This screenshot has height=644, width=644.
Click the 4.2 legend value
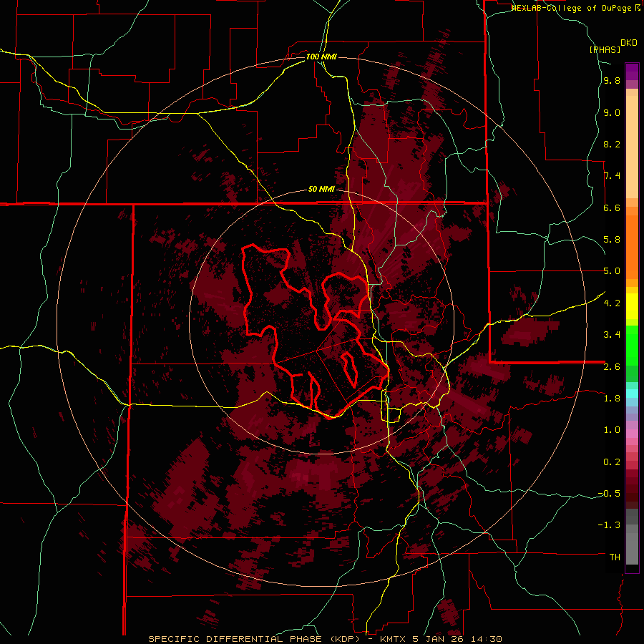(612, 303)
